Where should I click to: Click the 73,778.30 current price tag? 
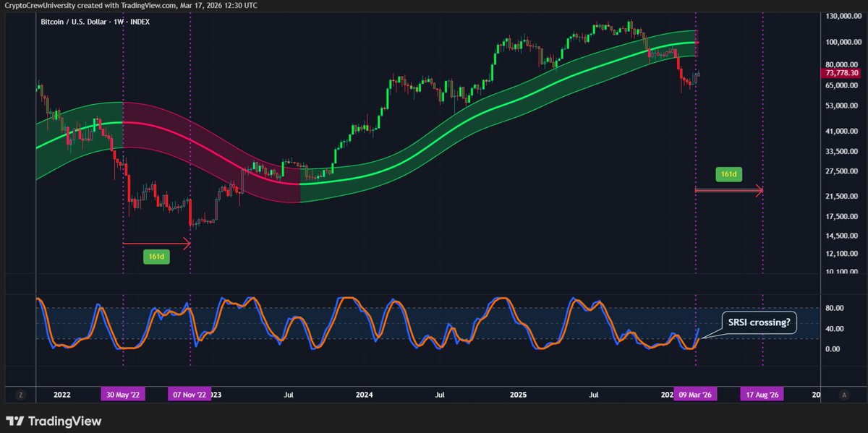pyautogui.click(x=841, y=73)
